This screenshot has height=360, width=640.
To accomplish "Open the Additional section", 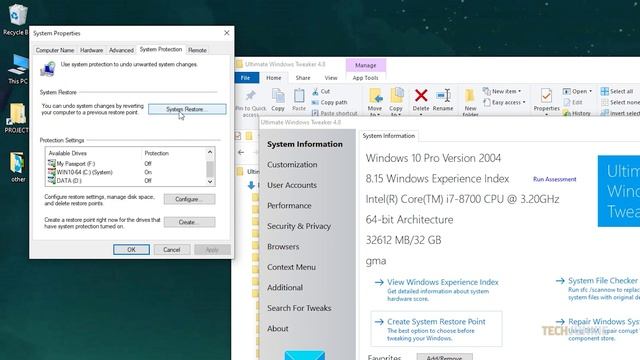I will tap(285, 287).
